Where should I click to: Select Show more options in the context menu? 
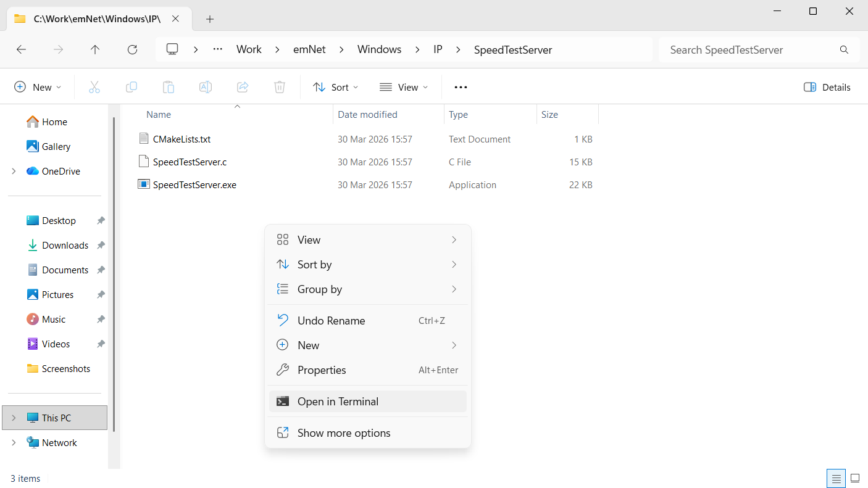point(344,432)
